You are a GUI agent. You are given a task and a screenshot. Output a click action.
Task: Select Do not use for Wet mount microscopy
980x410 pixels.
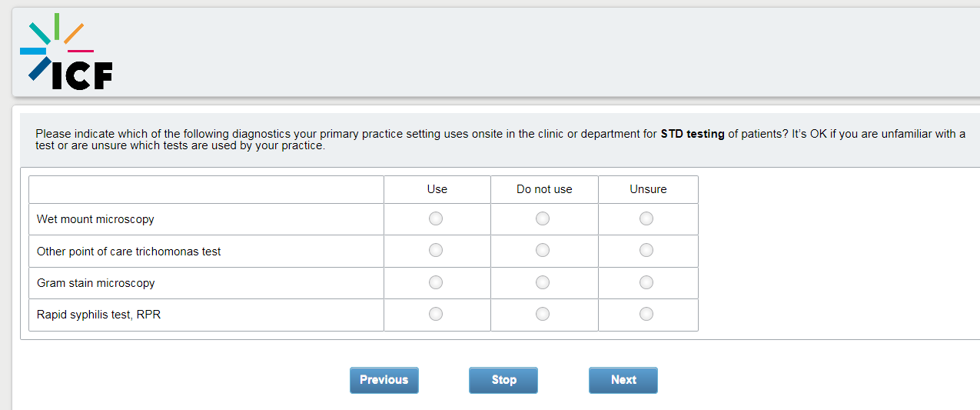tap(543, 219)
